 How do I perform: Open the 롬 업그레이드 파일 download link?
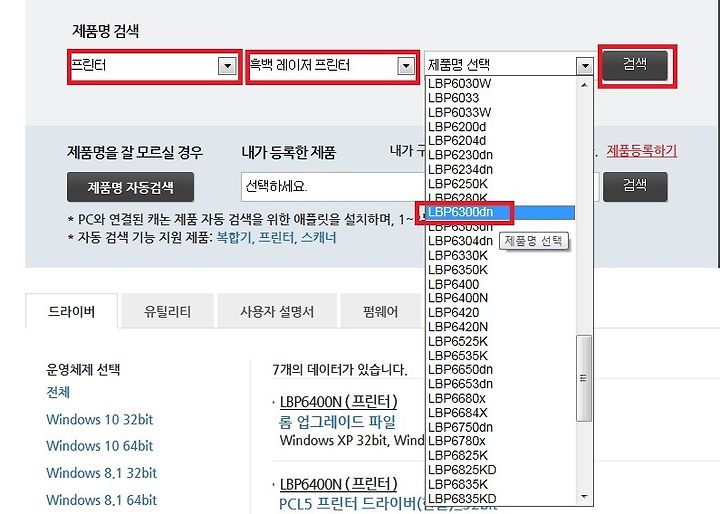point(337,421)
